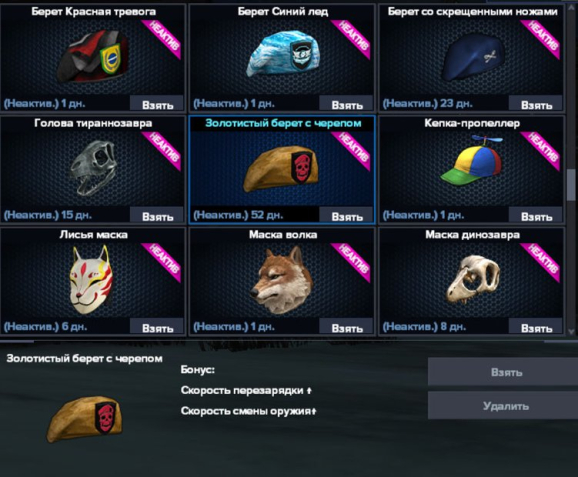Pick the dark blue crossed knives beret
Screen dimensions: 578x477
(x=473, y=59)
